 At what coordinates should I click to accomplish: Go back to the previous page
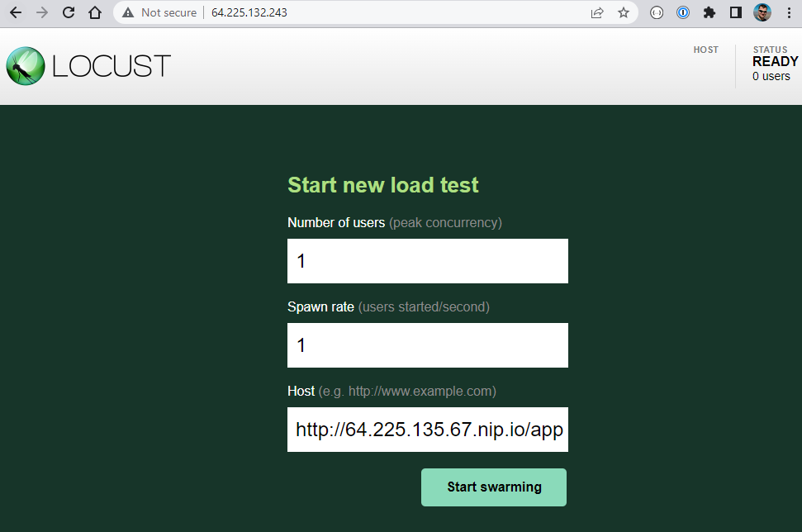click(x=15, y=12)
